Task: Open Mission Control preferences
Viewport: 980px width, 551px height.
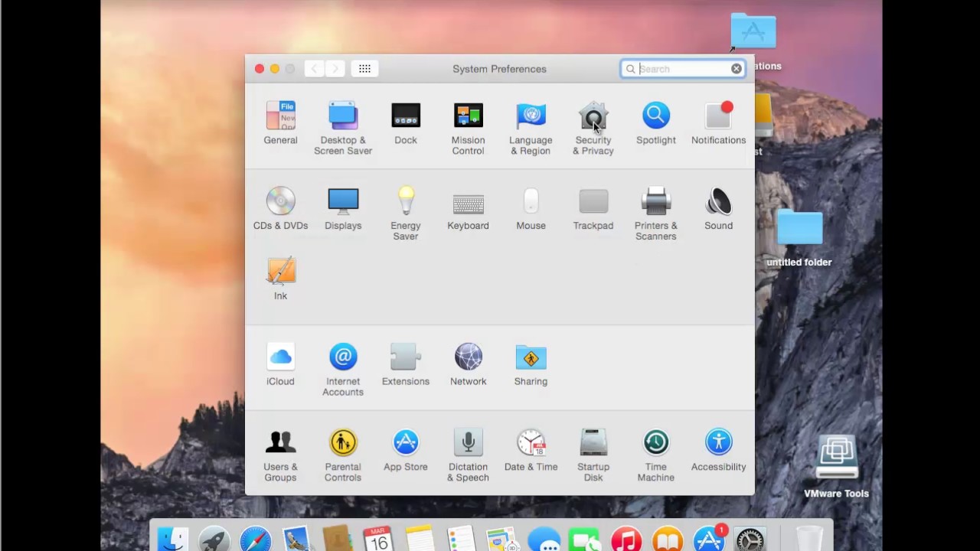Action: tap(468, 128)
